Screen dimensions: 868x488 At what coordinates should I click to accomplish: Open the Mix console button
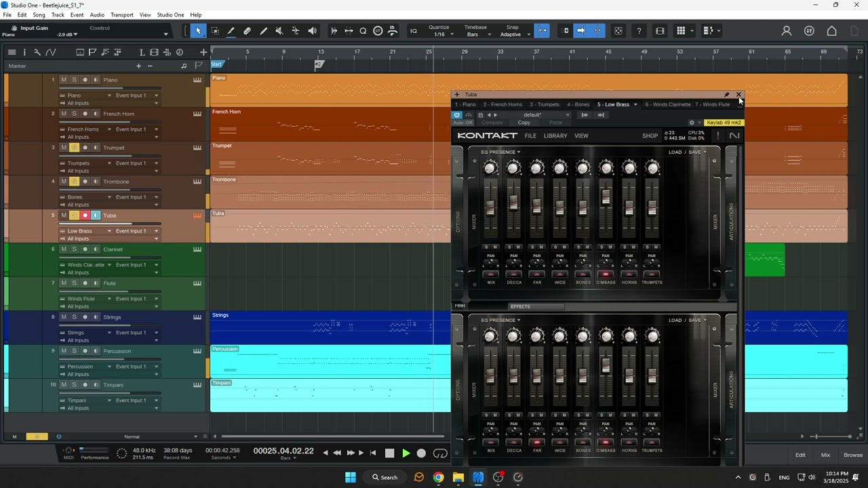826,455
